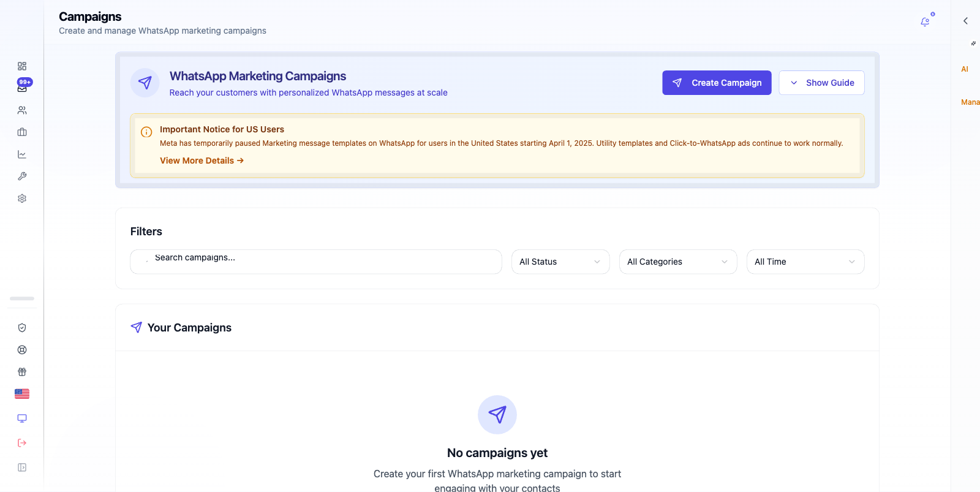Screen dimensions: 980x492
Task: Click the Create Campaign button
Action: tap(717, 83)
